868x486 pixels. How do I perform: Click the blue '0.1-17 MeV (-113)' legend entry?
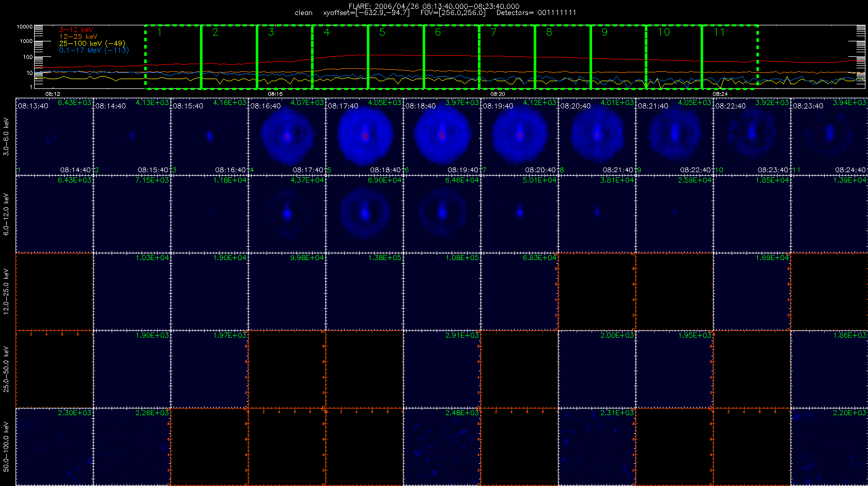[94, 50]
